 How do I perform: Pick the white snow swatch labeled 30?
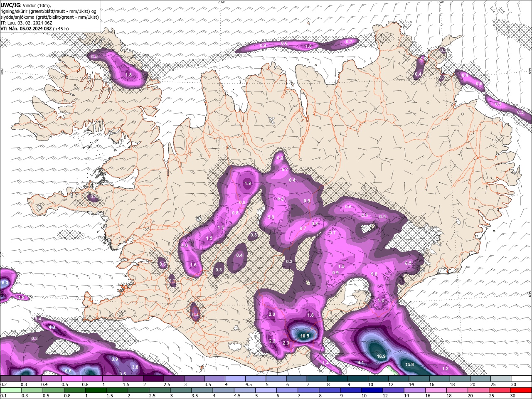(521, 379)
